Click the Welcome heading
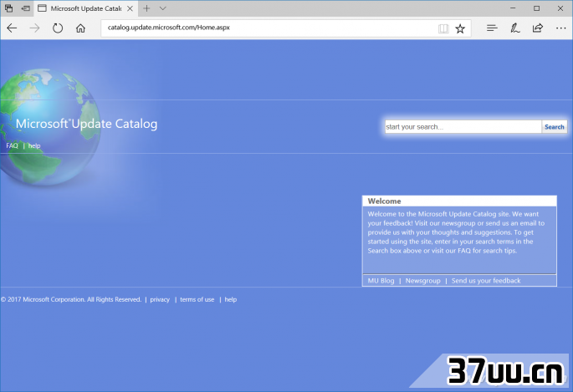This screenshot has height=392, width=573. [384, 201]
